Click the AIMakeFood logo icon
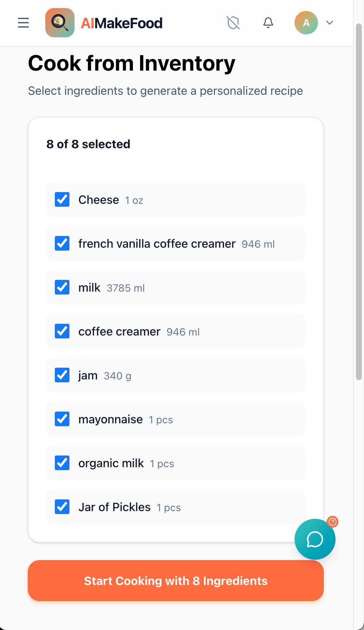Screen dimensions: 364x630 pos(60,23)
